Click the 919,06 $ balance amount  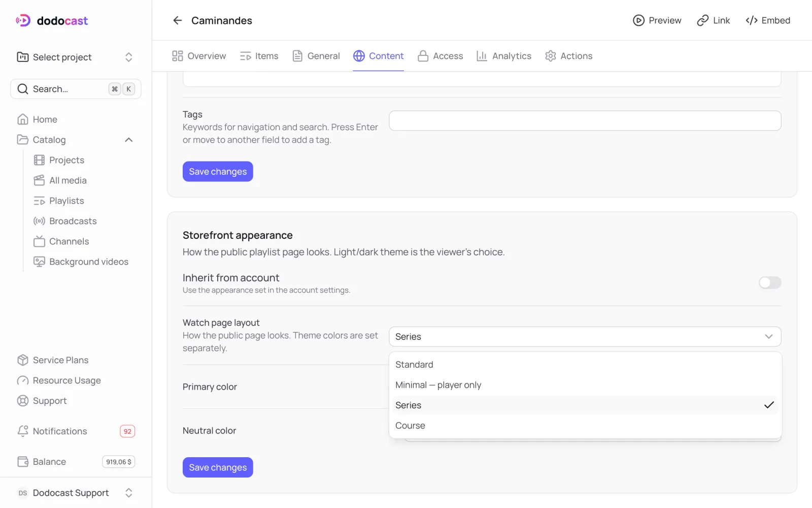[x=119, y=462]
